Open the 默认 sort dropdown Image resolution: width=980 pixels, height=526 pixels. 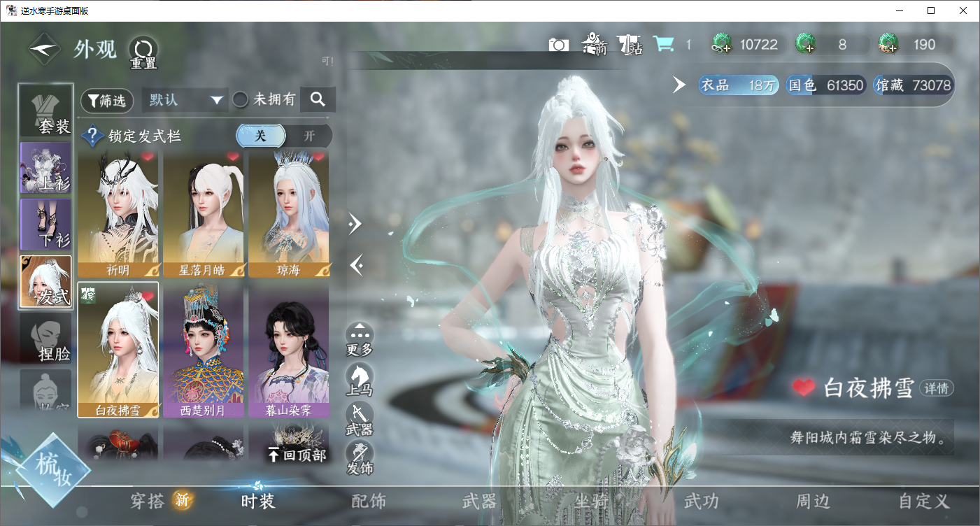tap(185, 100)
